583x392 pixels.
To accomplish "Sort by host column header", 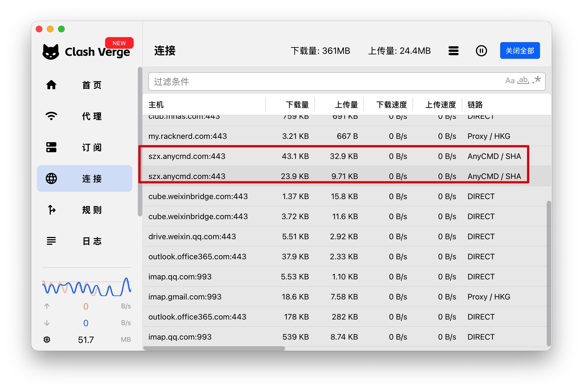I will click(156, 105).
